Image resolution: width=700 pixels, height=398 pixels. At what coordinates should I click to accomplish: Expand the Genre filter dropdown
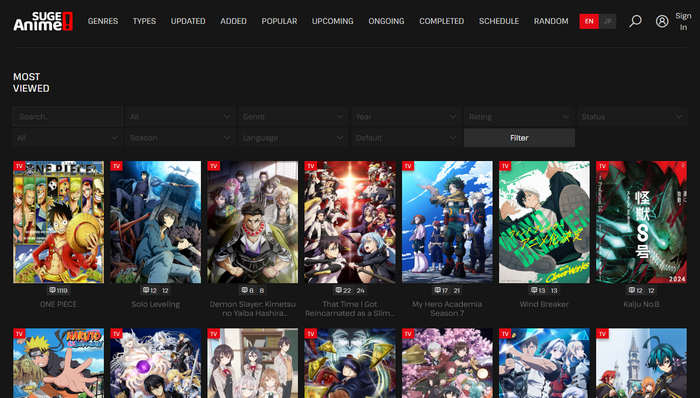293,116
